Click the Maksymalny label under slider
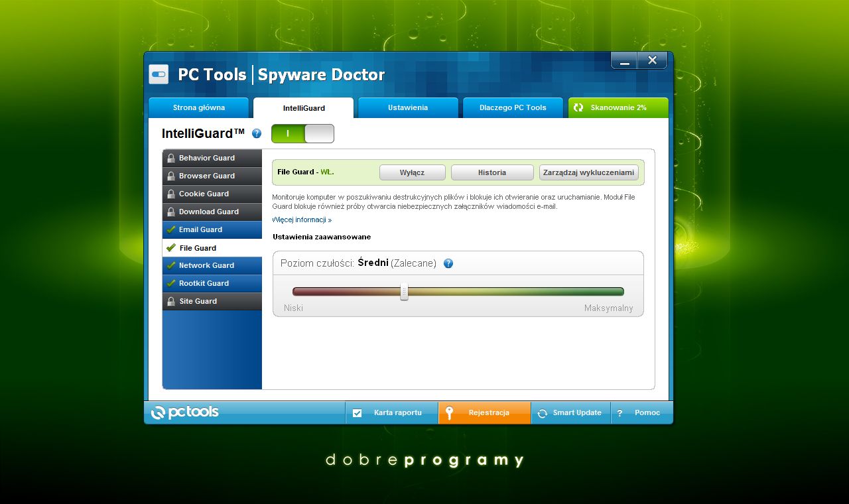The image size is (849, 504). point(608,308)
